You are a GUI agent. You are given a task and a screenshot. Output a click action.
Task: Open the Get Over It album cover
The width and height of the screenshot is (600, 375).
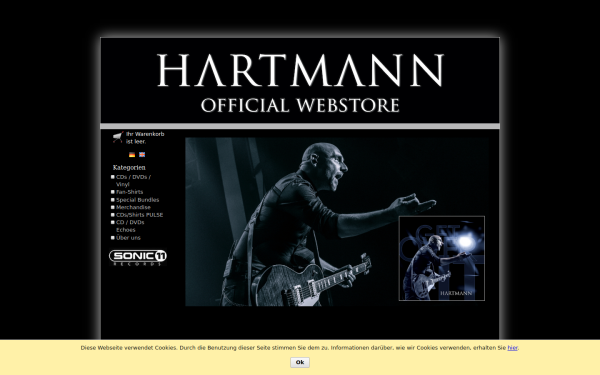coord(442,258)
